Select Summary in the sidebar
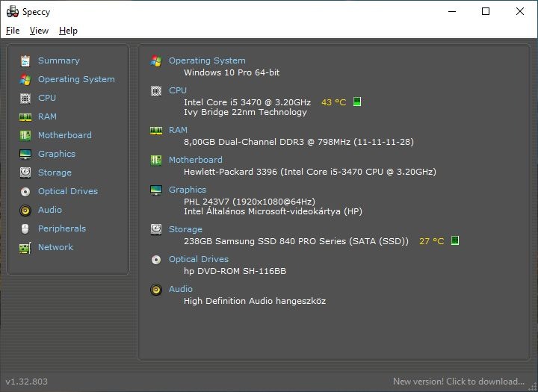Viewport: 538px width, 392px height. [59, 60]
